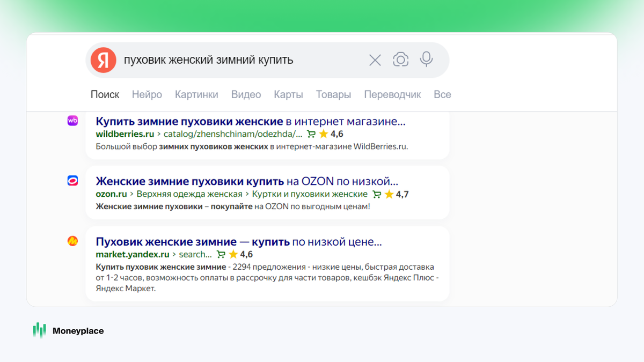Click the star rating 4,7 on ozon result
This screenshot has height=362, width=644.
(397, 194)
